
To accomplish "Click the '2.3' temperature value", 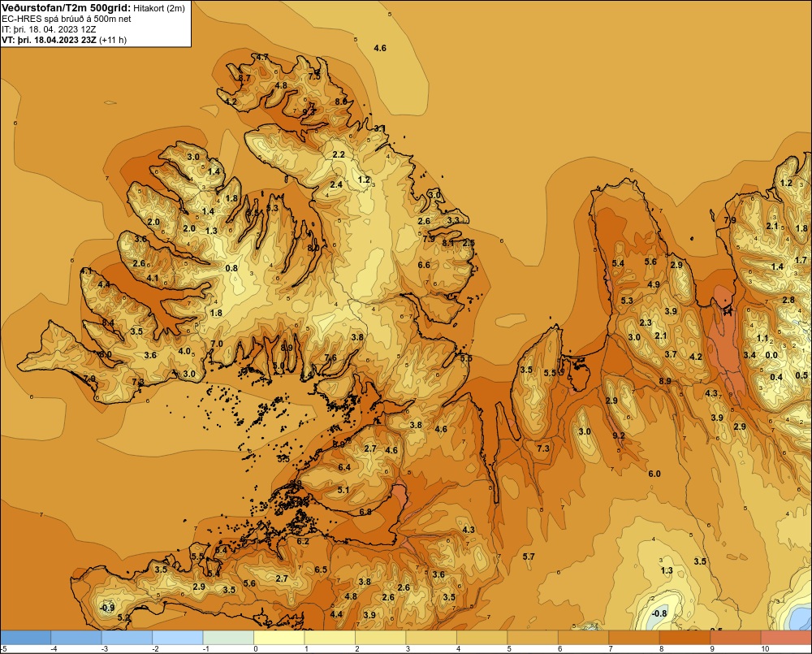I will coord(646,323).
